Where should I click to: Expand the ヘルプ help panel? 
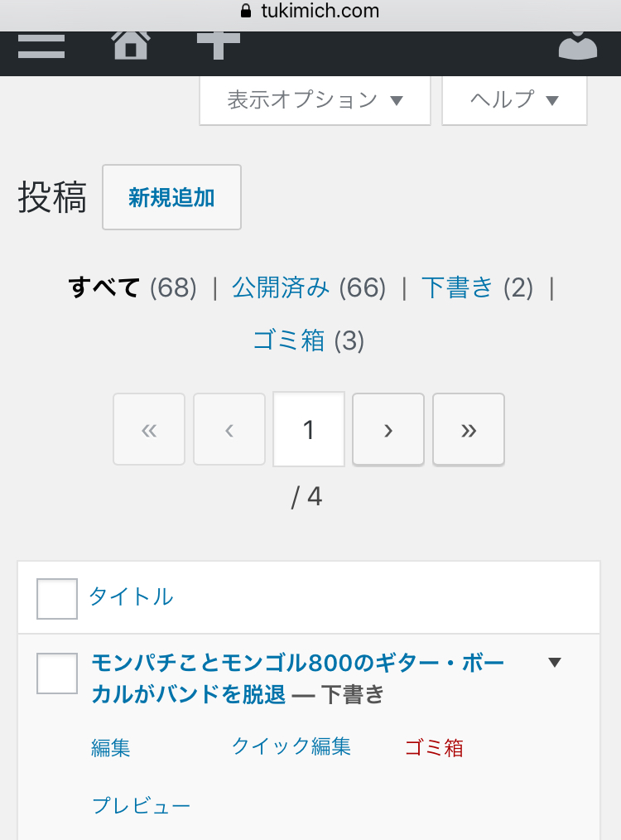tap(514, 100)
